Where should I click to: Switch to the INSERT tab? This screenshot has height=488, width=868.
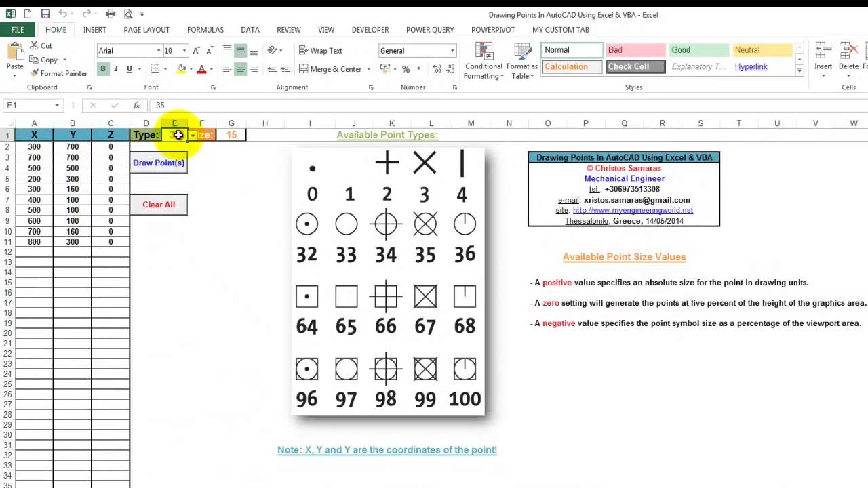(94, 30)
